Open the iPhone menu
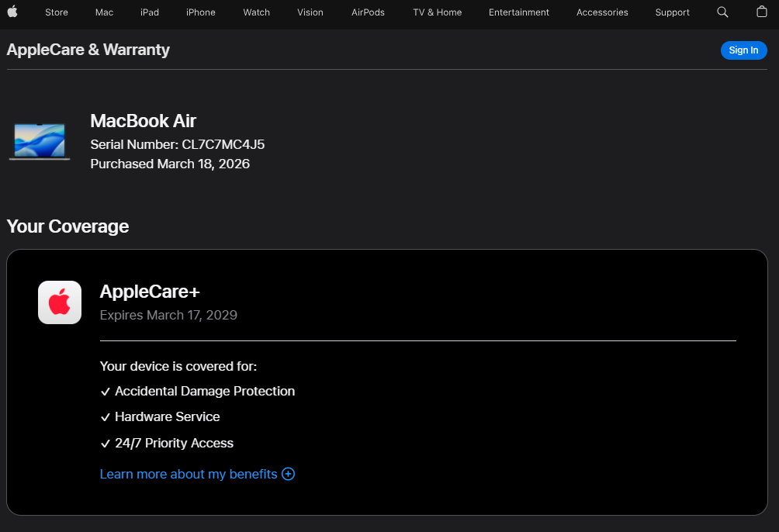This screenshot has width=779, height=532. point(201,12)
